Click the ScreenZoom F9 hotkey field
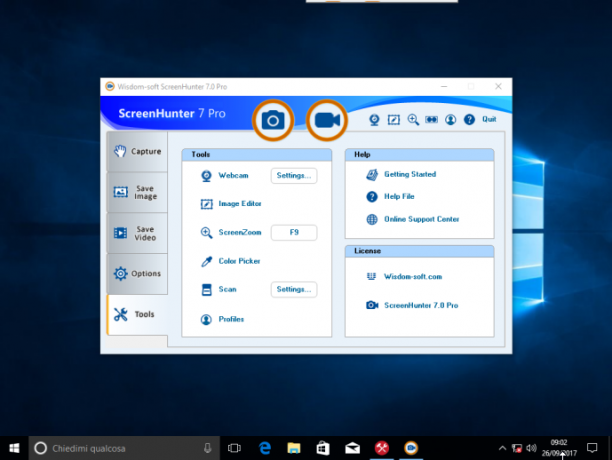The width and height of the screenshot is (612, 460). [294, 233]
